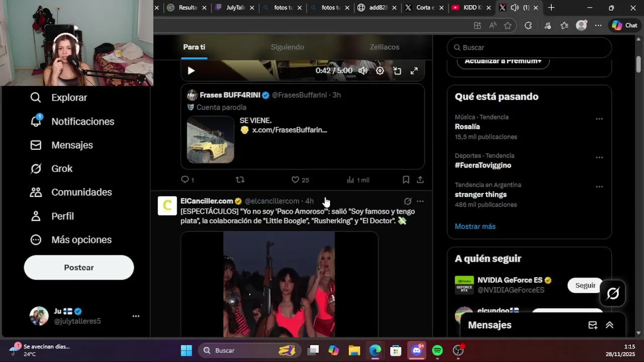
Task: Open the x.com/FrasesBuffarin... link
Action: (x=289, y=130)
